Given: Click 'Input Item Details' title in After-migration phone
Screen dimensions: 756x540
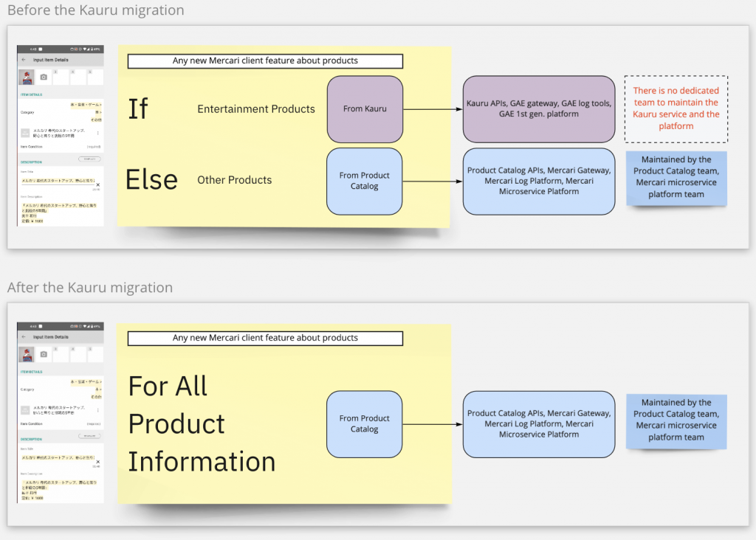Looking at the screenshot, I should pyautogui.click(x=51, y=336).
